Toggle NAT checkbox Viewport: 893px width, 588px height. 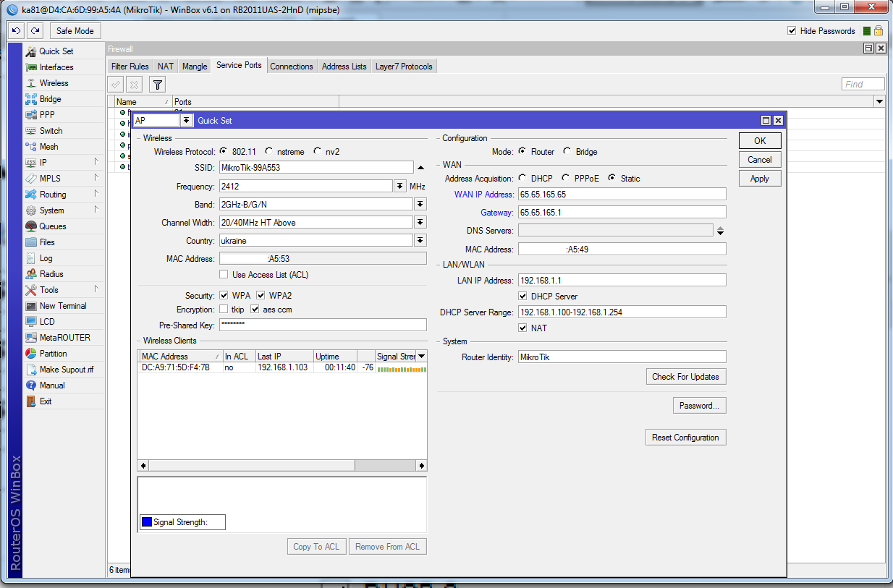pos(522,328)
